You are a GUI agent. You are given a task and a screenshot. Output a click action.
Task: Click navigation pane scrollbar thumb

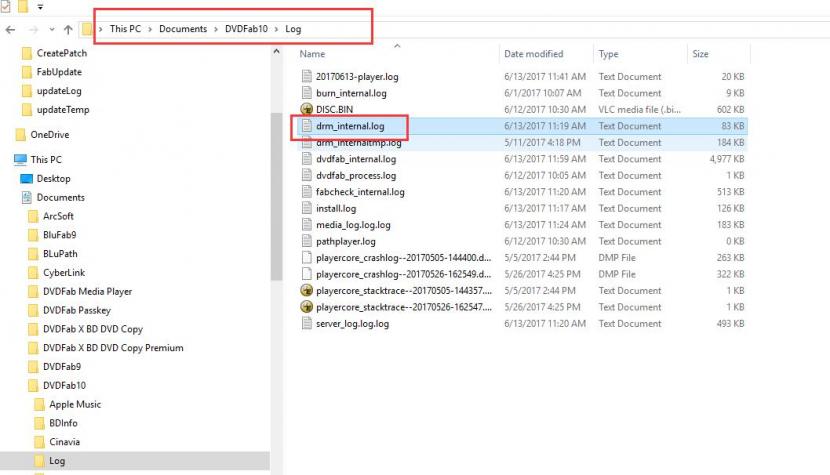(x=276, y=196)
